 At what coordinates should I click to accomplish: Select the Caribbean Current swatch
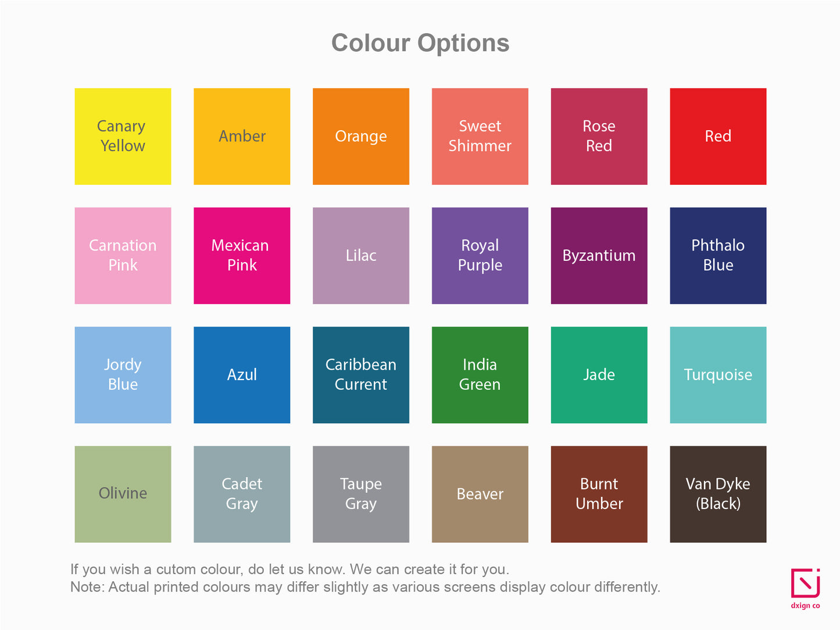(x=361, y=375)
